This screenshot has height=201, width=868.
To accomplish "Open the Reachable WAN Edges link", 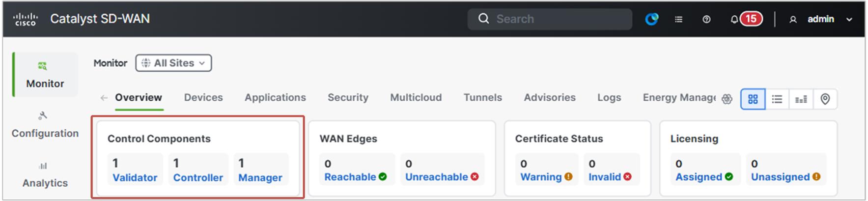I will [350, 177].
